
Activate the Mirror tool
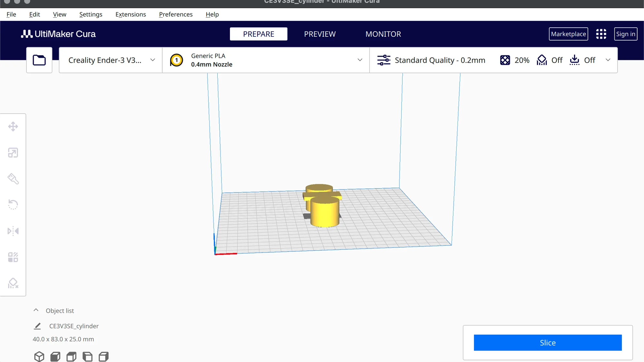coord(13,231)
